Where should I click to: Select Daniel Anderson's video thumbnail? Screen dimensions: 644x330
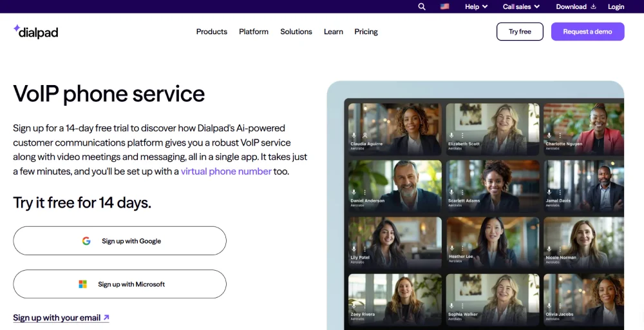[x=395, y=186]
